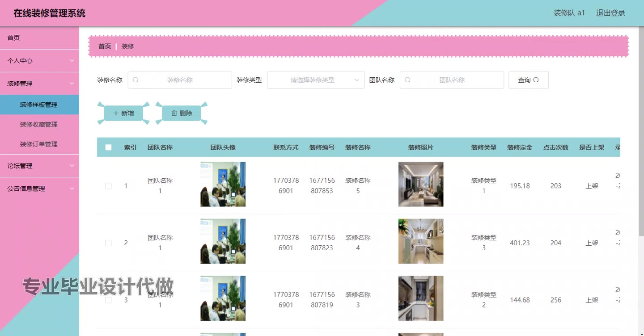644x336 pixels.
Task: Select 装修样板管理 submenu item
Action: [x=39, y=105]
